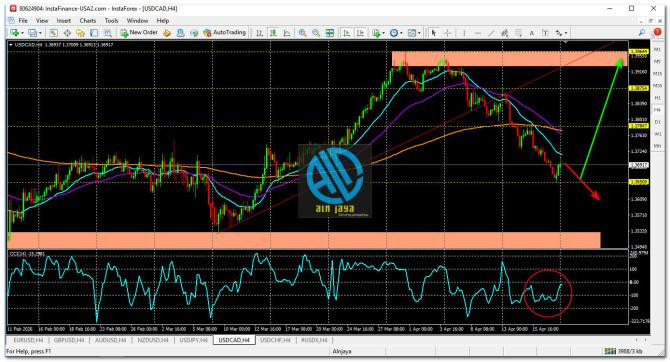Open the Market Watch window icon
The width and height of the screenshot is (670, 362).
click(x=53, y=33)
